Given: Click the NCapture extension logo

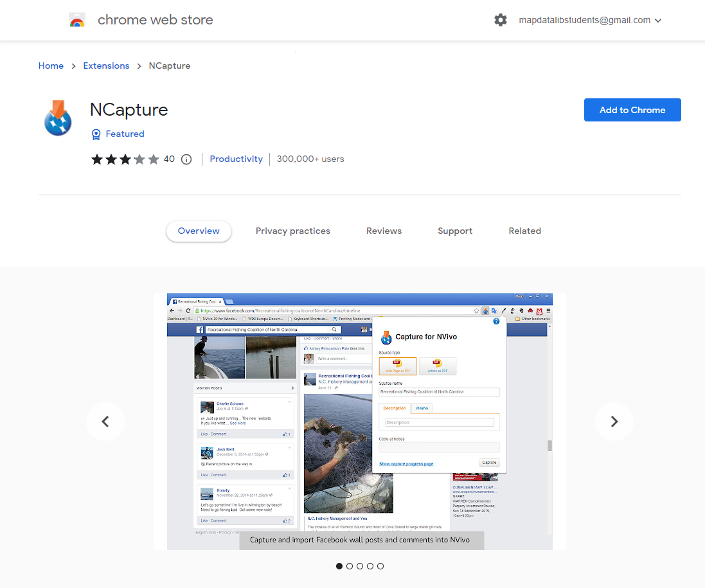Looking at the screenshot, I should pyautogui.click(x=57, y=118).
